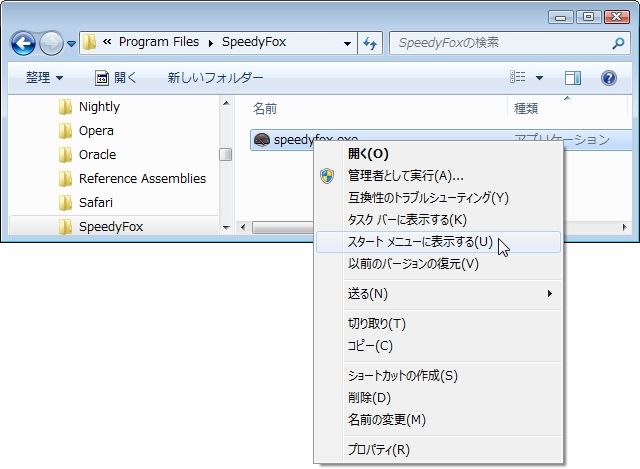Viewport: 640px width, 469px height.
Task: Open address bar history dropdown arrow
Action: click(347, 43)
